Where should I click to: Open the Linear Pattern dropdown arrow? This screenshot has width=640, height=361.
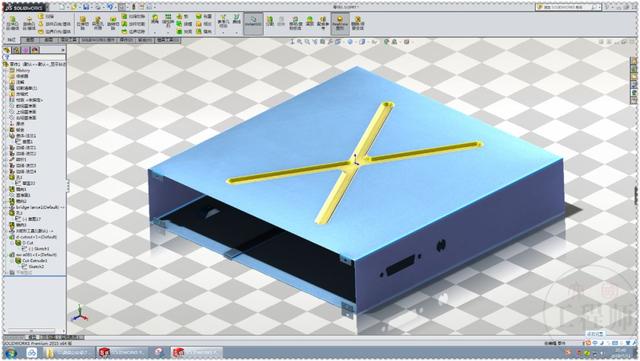[168, 32]
